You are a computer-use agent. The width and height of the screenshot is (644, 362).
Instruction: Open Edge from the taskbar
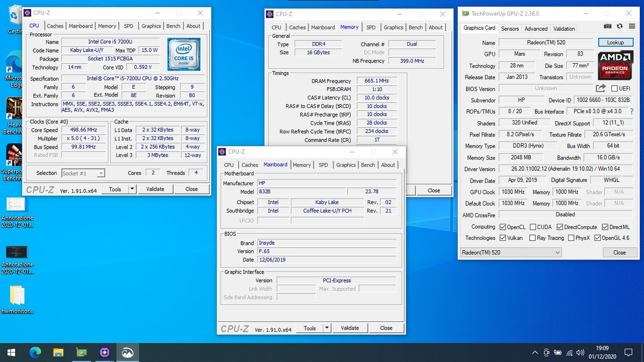click(x=35, y=352)
